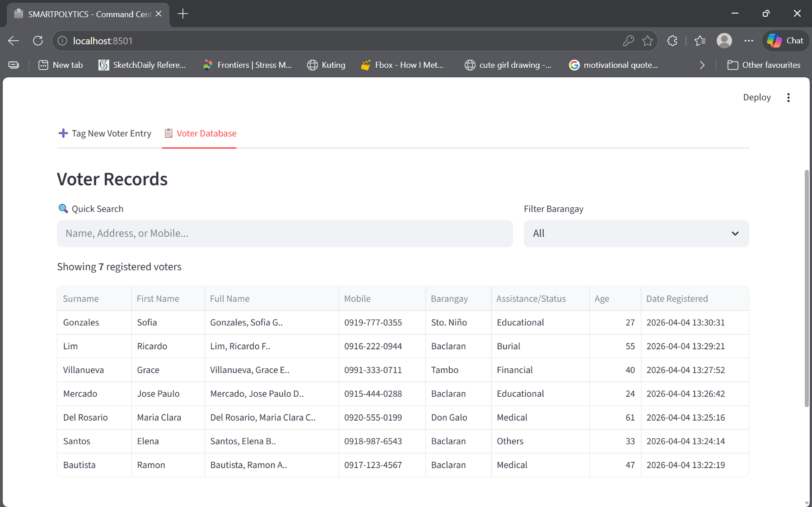Open the Streamlit three-dot app menu
This screenshot has width=812, height=507.
(x=788, y=97)
